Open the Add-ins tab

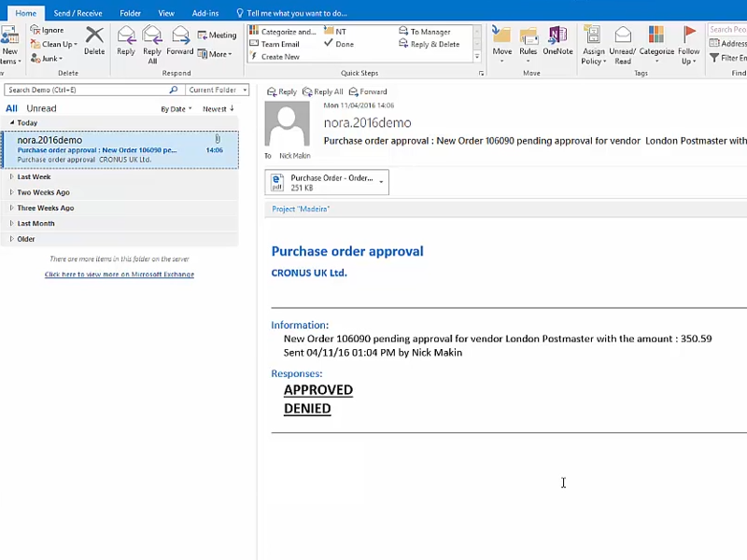coord(205,13)
